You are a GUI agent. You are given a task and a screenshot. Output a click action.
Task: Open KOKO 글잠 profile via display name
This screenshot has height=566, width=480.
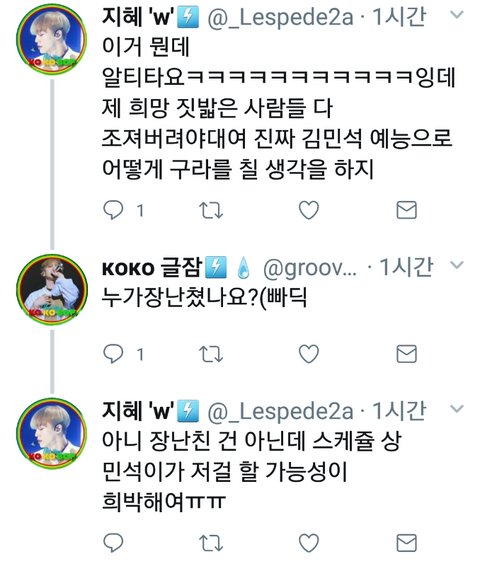[x=152, y=267]
